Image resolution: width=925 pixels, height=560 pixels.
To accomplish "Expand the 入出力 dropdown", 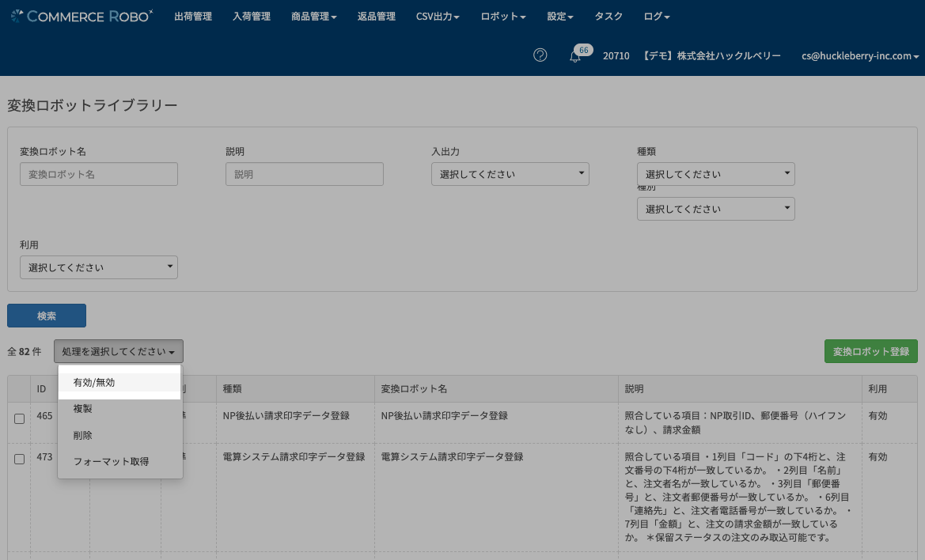I will 510,174.
